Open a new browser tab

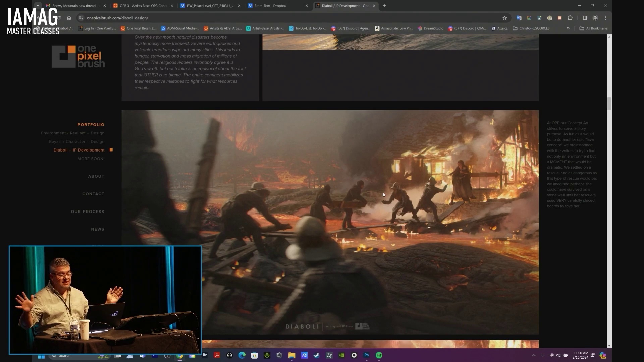[384, 6]
